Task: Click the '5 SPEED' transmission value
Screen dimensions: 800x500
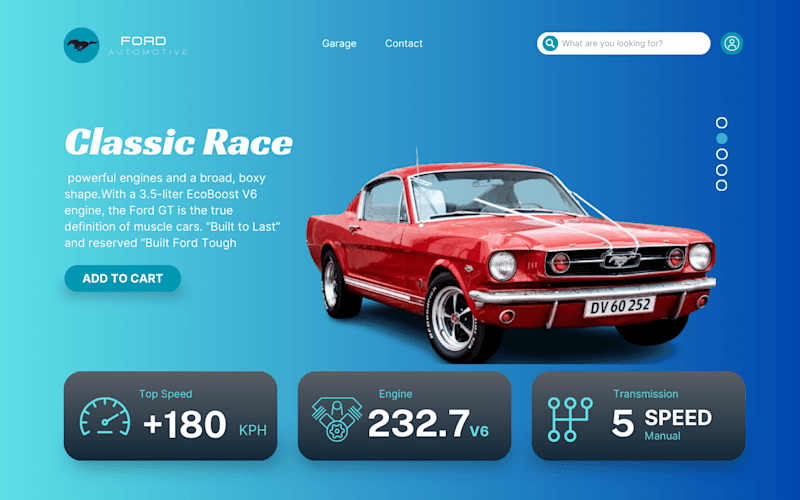Action: tap(661, 423)
